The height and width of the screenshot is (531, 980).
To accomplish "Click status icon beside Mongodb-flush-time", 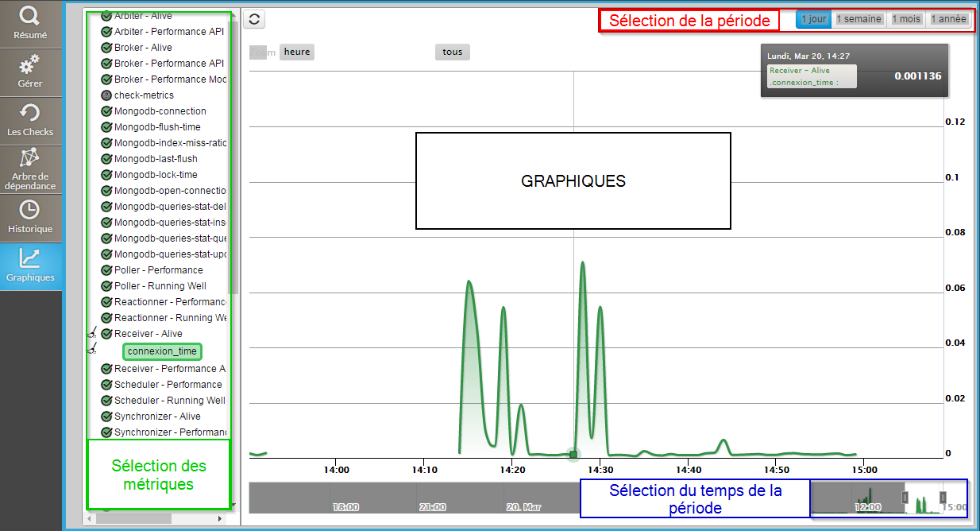I will click(x=106, y=127).
